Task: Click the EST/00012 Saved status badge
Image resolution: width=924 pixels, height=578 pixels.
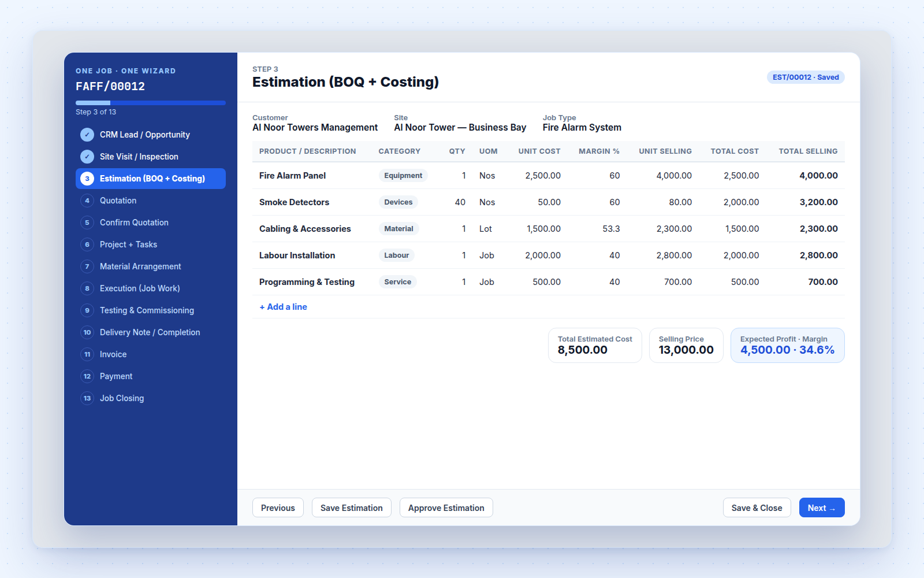Action: [806, 77]
